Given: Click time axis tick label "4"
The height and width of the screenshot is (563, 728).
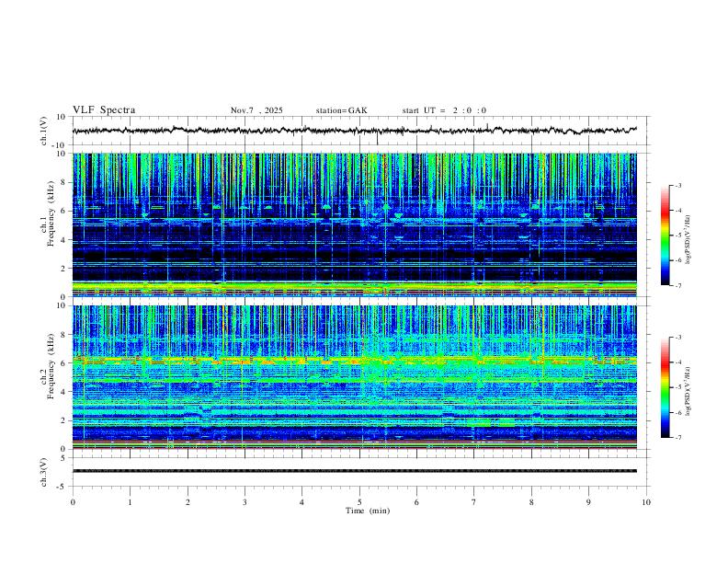Looking at the screenshot, I should (x=301, y=502).
